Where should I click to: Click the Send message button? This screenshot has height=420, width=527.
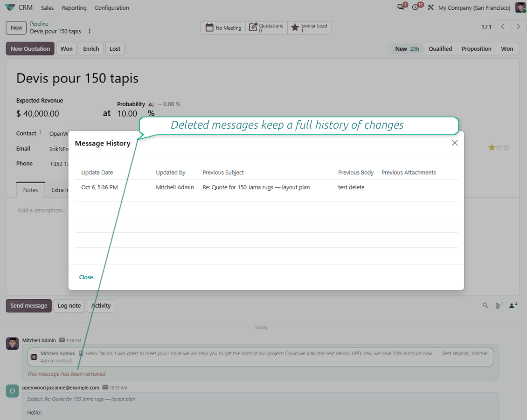29,306
